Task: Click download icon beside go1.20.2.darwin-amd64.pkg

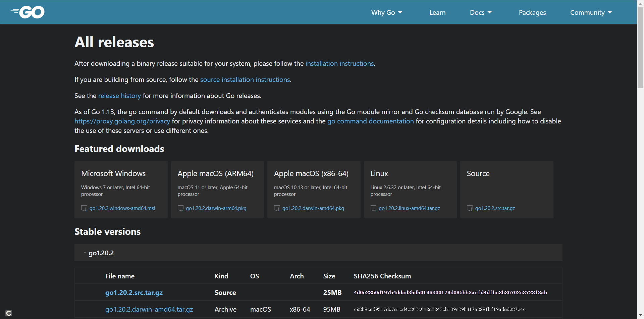Action: pos(277,208)
